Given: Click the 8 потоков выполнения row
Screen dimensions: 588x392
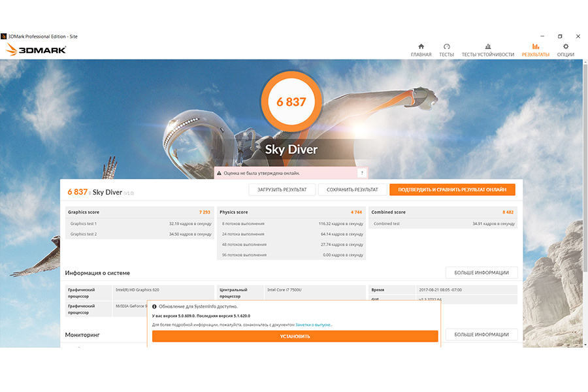Looking at the screenshot, I should coord(291,223).
